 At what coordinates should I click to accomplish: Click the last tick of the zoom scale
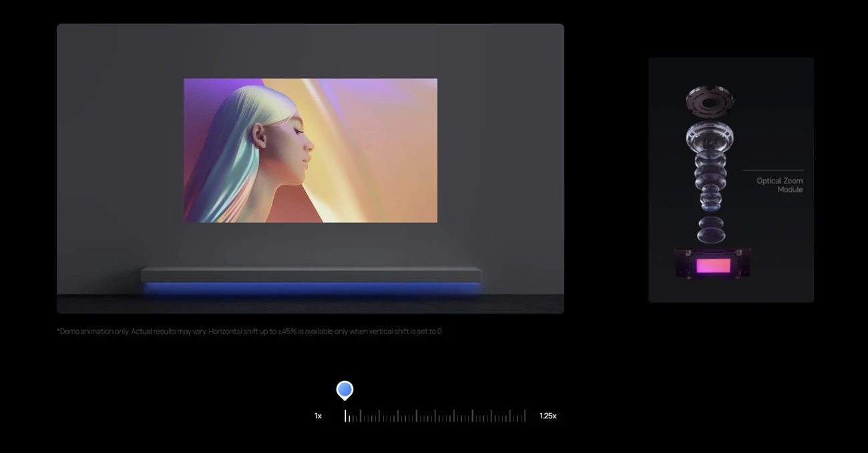pyautogui.click(x=525, y=416)
